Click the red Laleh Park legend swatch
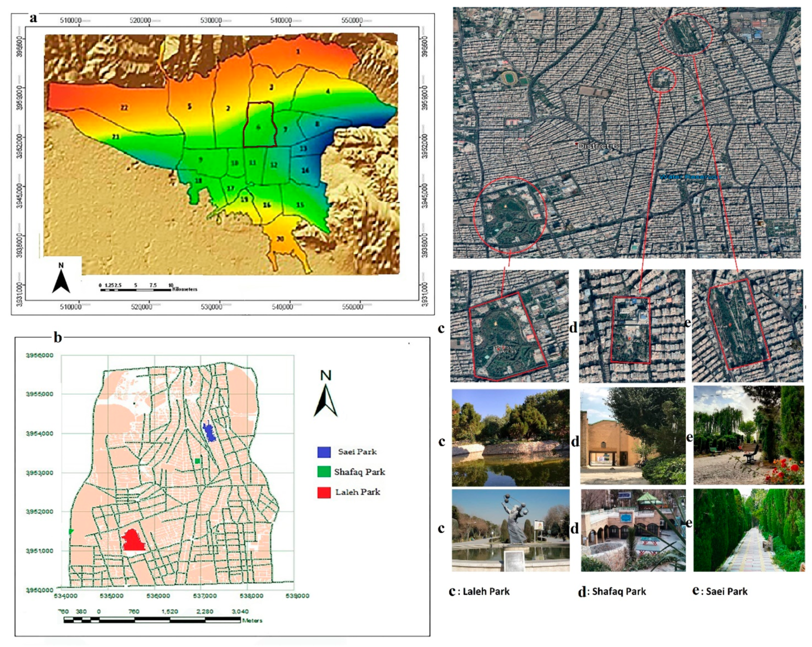This screenshot has height=647, width=812. tap(324, 492)
